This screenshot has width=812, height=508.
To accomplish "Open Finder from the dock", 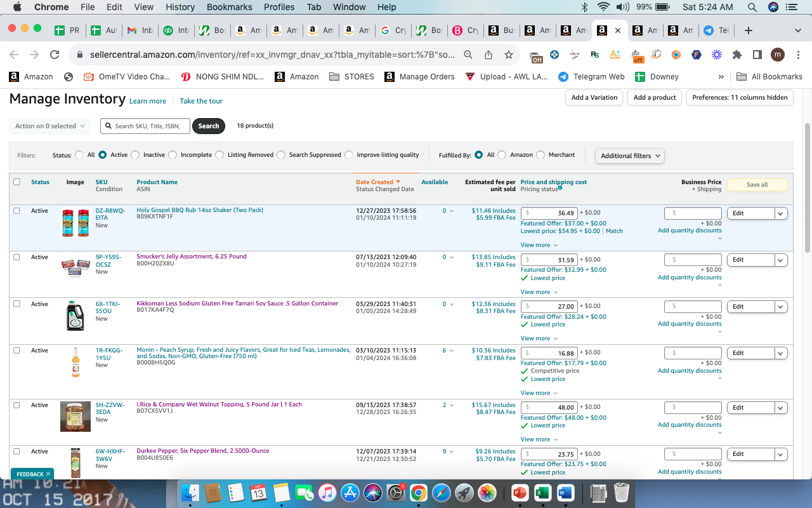I will point(190,492).
